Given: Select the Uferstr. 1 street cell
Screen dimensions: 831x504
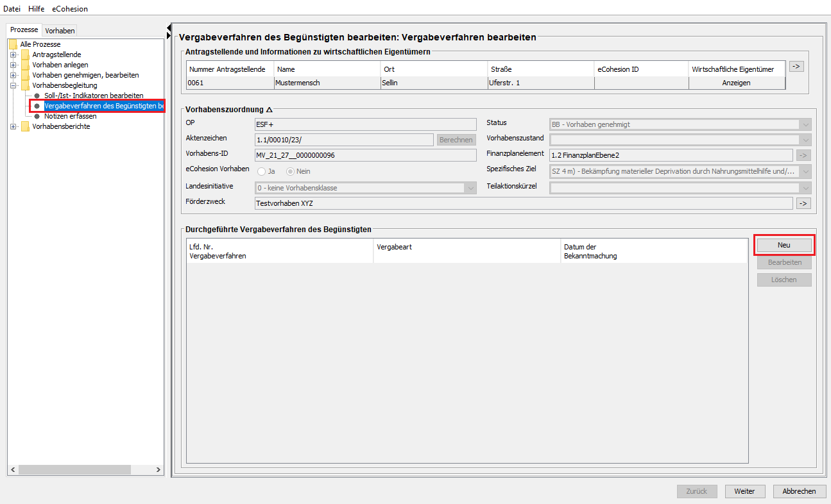Looking at the screenshot, I should (x=541, y=83).
